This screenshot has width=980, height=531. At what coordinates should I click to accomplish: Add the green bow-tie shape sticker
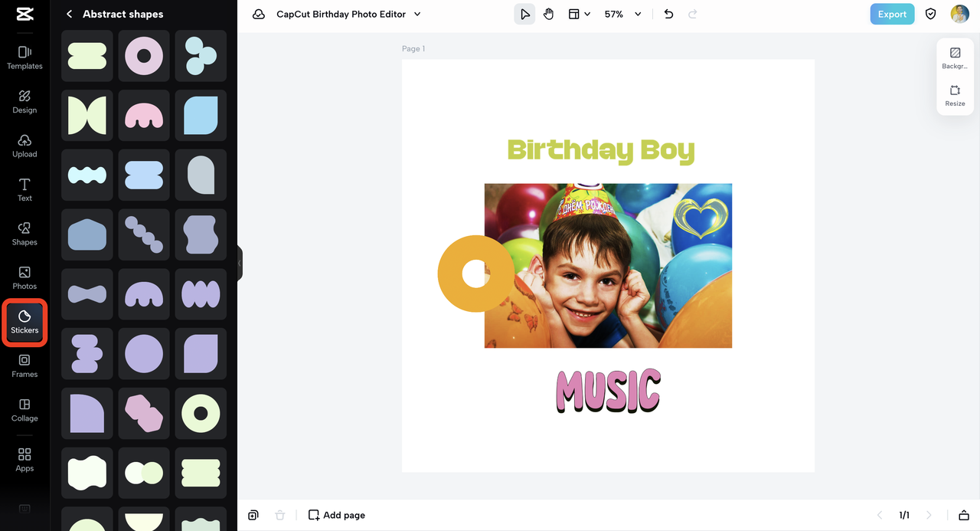point(87,116)
